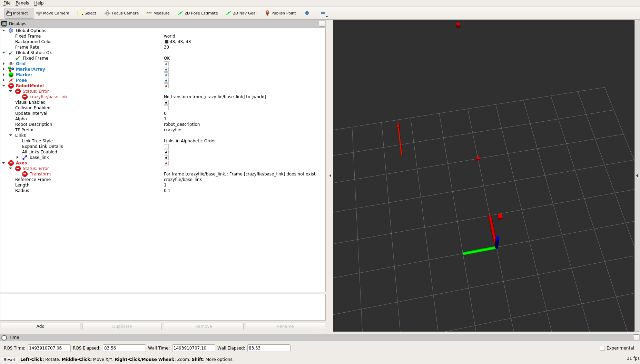Toggle the Marker display checkbox
The width and height of the screenshot is (640, 364).
(166, 75)
